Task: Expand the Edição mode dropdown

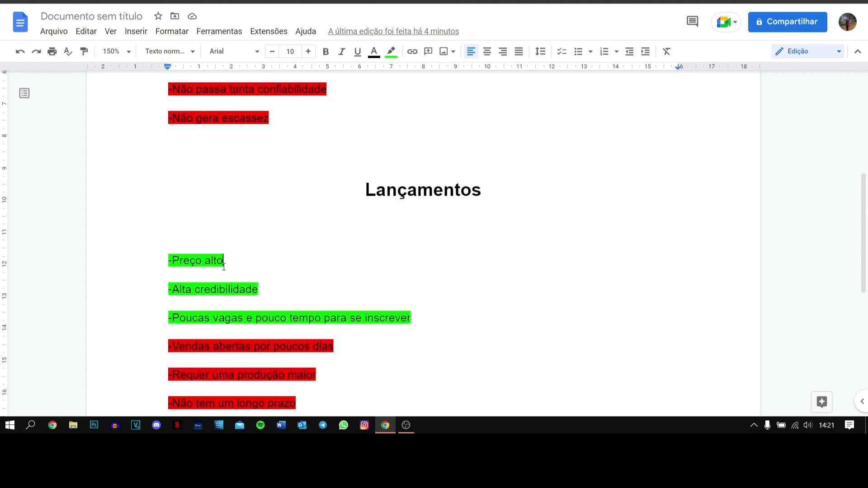Action: pos(808,52)
